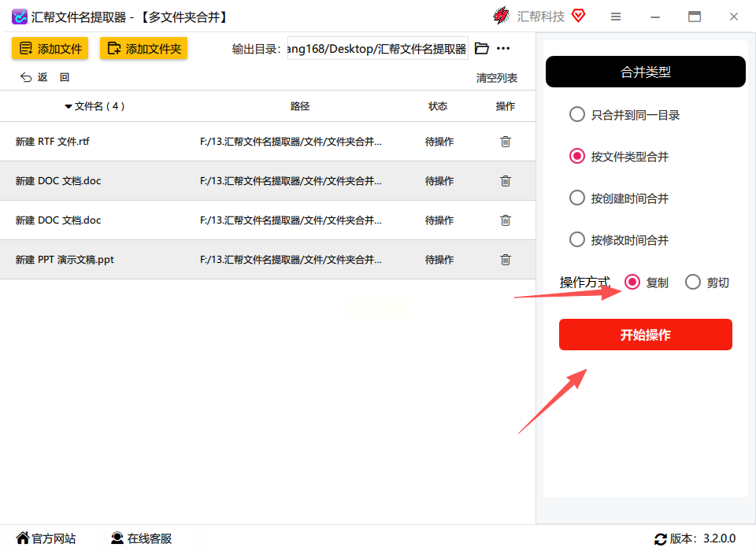Remove first 新建 DOC 文档.doc with trash icon

pyautogui.click(x=506, y=181)
